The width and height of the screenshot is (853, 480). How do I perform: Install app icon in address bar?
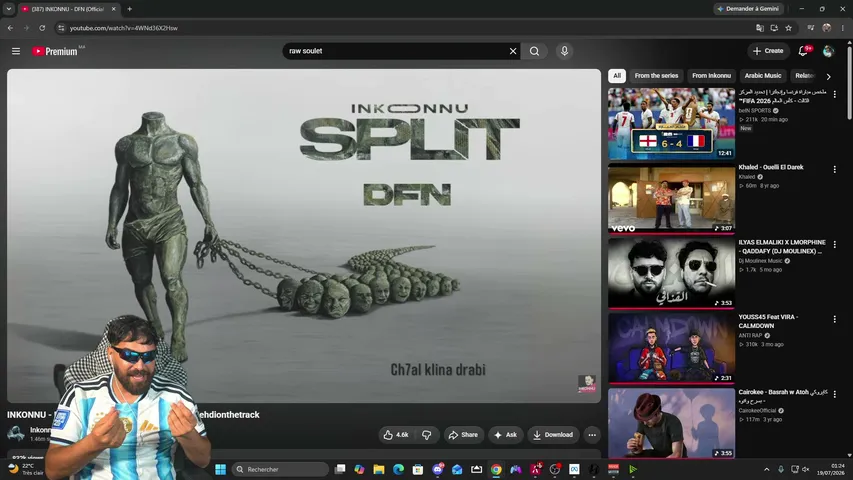point(774,28)
